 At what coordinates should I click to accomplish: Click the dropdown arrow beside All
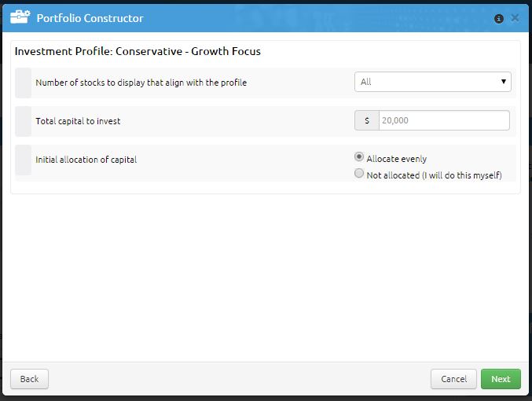click(x=504, y=82)
